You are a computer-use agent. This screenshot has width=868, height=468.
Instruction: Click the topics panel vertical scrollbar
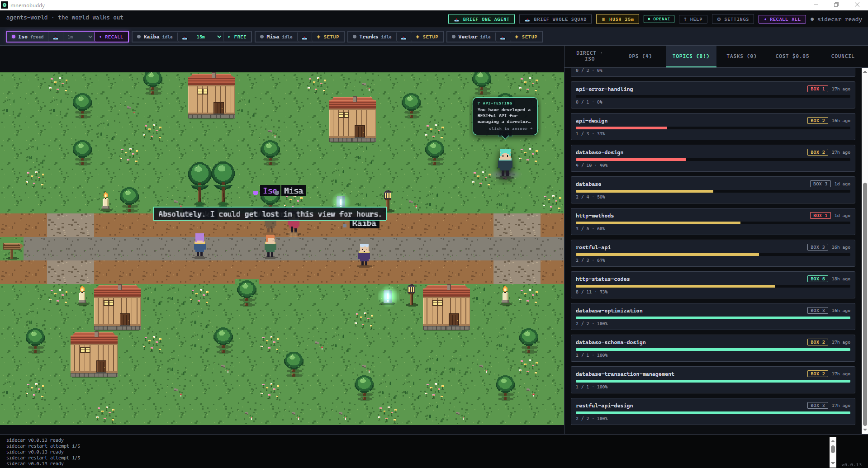coord(865,303)
